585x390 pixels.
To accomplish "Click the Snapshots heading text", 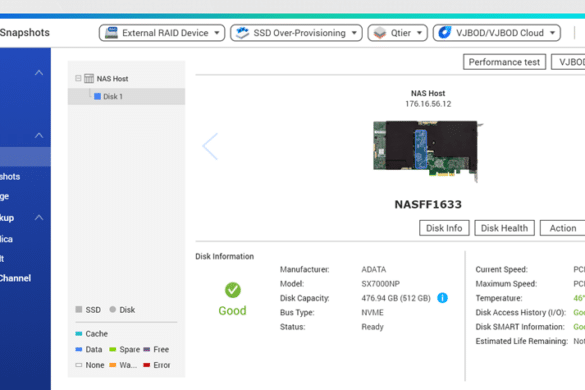I will pos(25,32).
